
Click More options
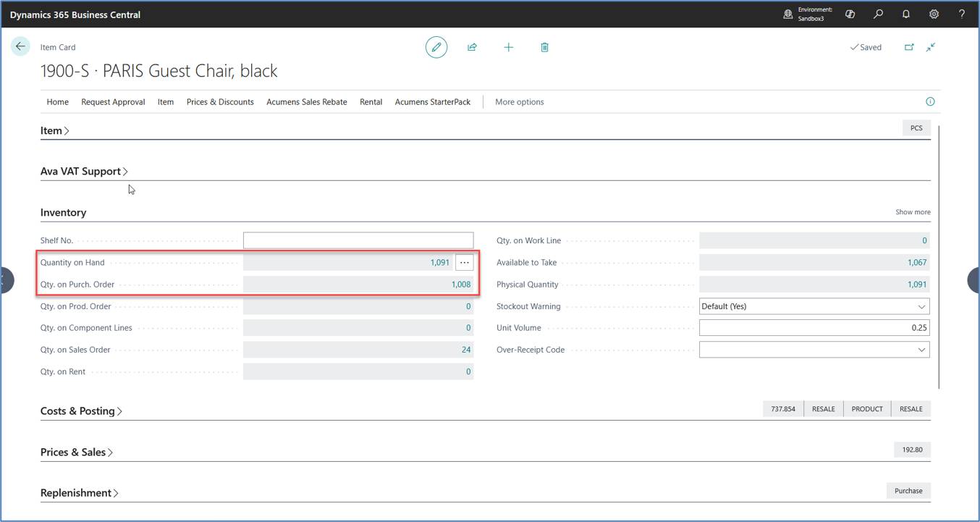point(520,102)
